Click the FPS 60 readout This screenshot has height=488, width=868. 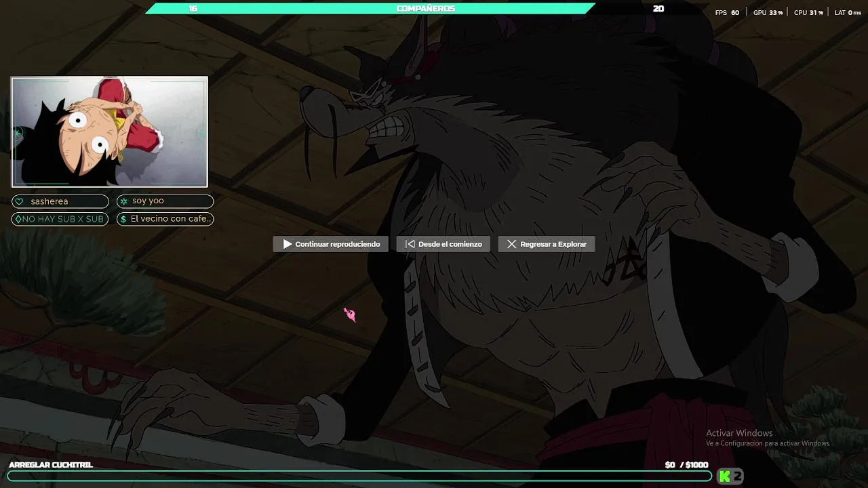727,12
